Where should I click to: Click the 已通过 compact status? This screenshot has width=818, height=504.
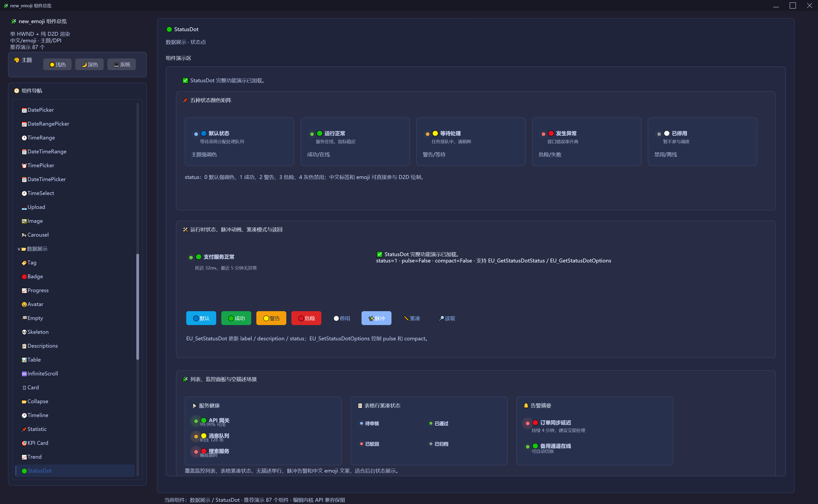pos(438,423)
